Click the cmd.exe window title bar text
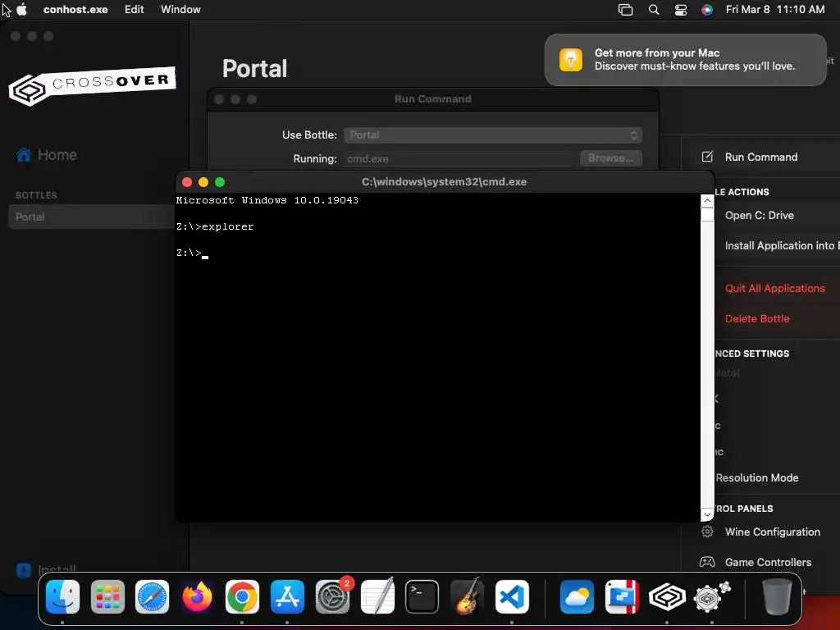Image resolution: width=840 pixels, height=630 pixels. [444, 181]
